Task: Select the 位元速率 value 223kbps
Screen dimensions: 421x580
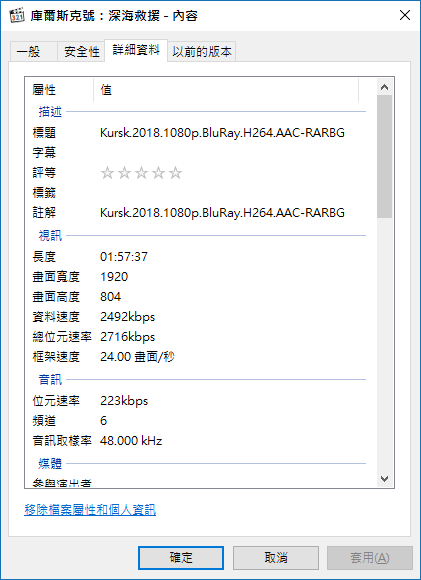Action: (x=124, y=401)
